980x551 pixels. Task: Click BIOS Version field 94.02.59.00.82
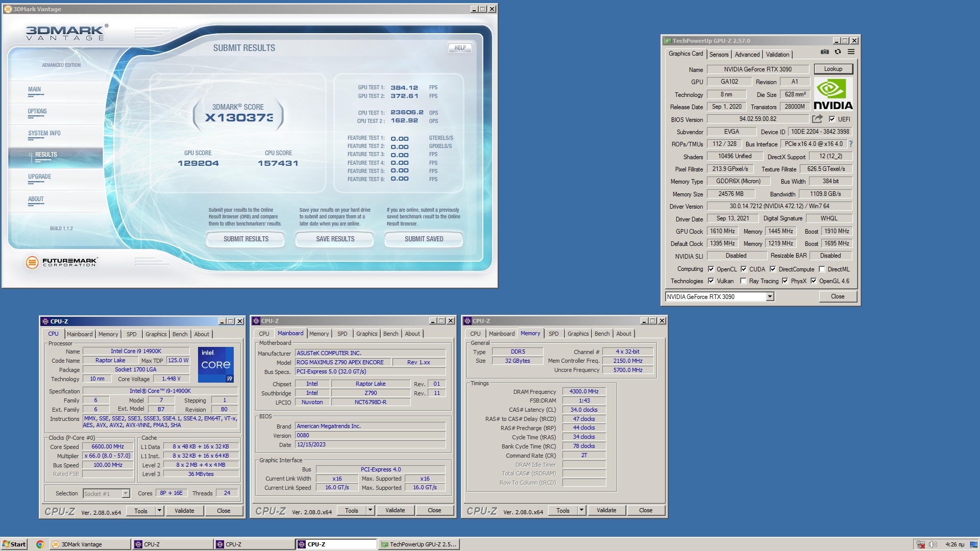coord(757,119)
